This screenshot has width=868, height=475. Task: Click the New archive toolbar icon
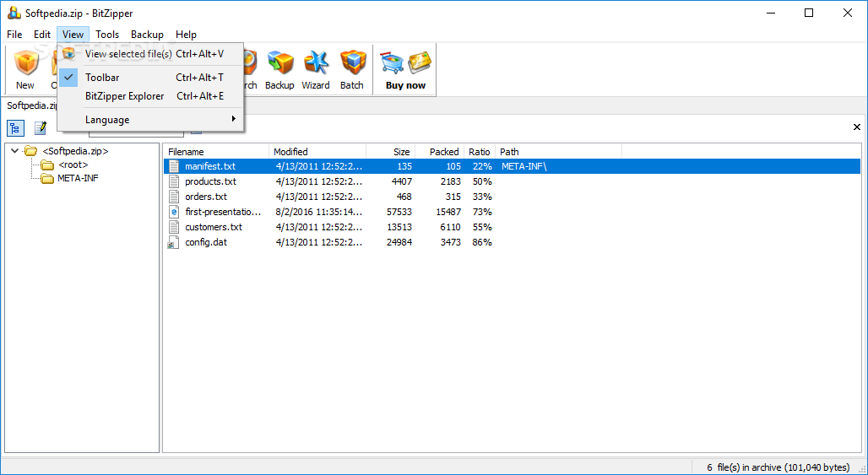tap(25, 63)
